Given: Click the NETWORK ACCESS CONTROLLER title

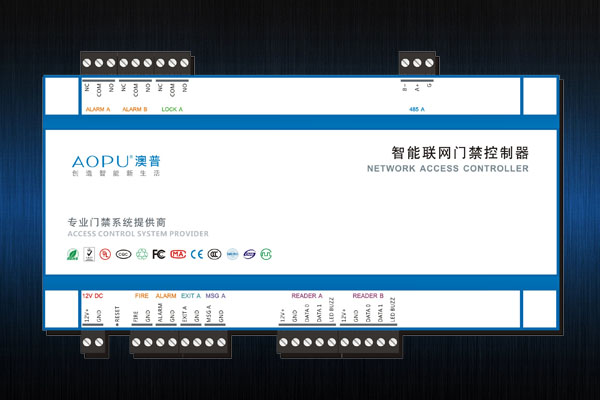Looking at the screenshot, I should [x=448, y=168].
